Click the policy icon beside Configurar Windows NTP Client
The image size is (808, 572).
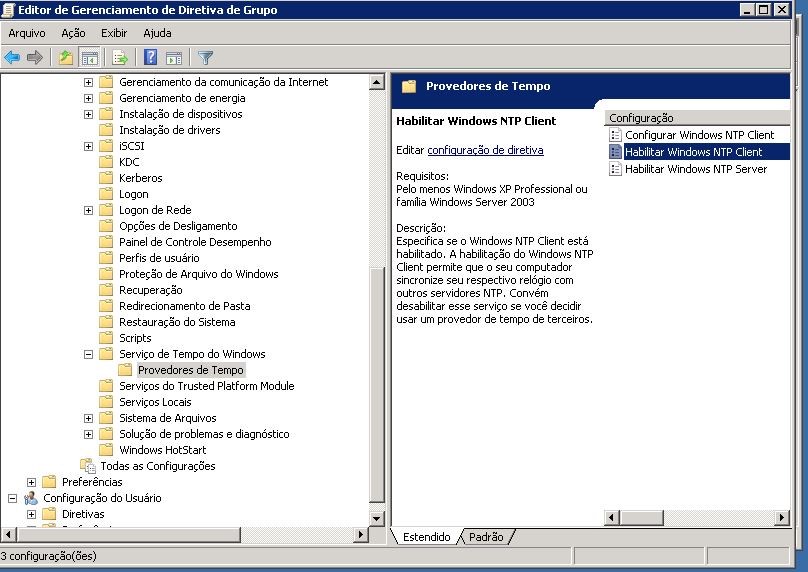point(615,135)
